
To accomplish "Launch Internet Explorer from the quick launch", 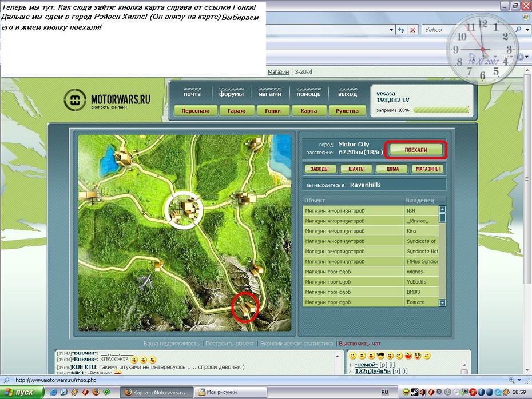I will click(x=53, y=392).
